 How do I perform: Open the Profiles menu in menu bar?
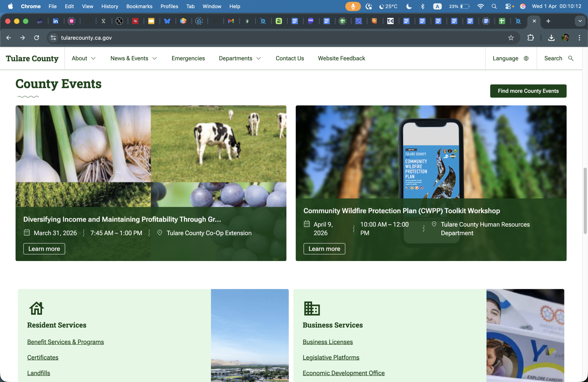169,6
